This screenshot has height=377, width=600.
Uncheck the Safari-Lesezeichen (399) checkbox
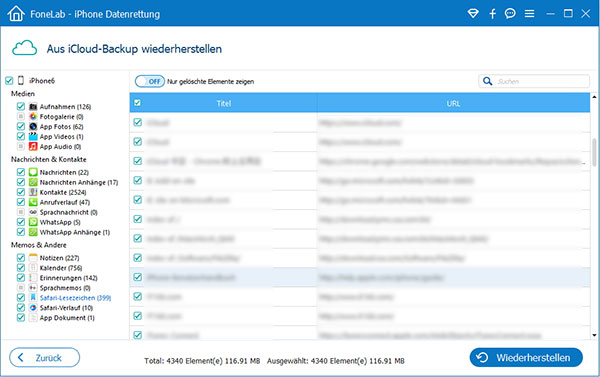[21, 297]
